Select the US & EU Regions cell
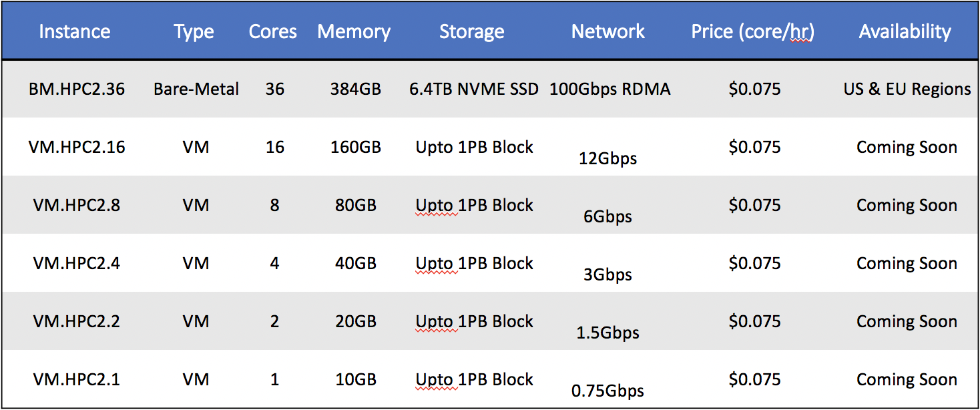 [907, 89]
